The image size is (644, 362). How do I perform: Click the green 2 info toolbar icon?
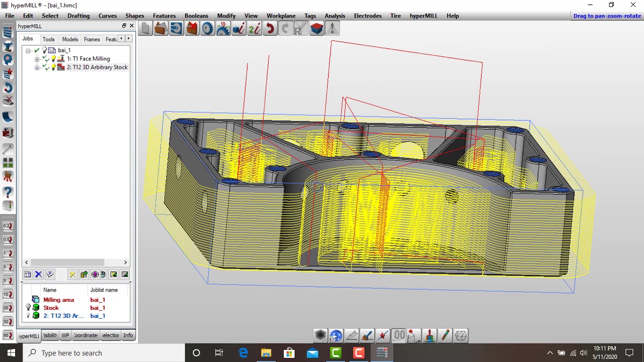click(x=254, y=29)
